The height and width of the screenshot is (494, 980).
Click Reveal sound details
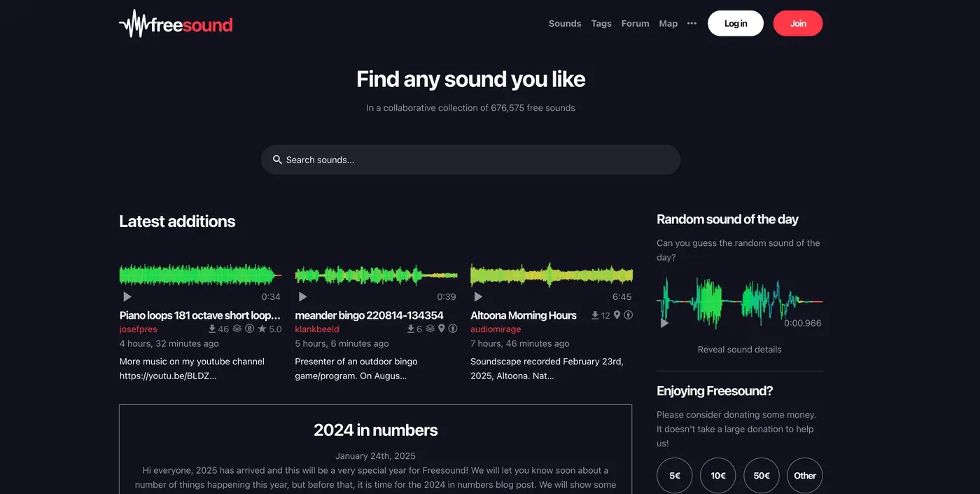[740, 350]
